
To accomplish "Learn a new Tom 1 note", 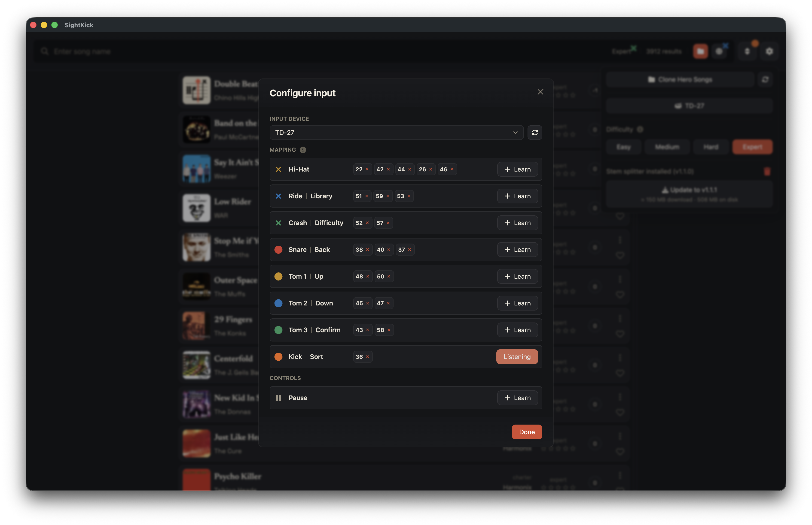I will [517, 277].
